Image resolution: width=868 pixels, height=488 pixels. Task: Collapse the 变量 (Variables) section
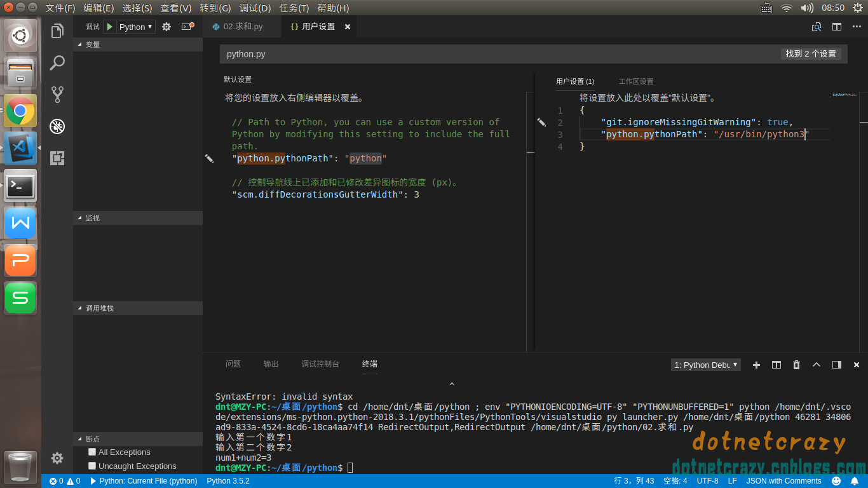[x=138, y=44]
